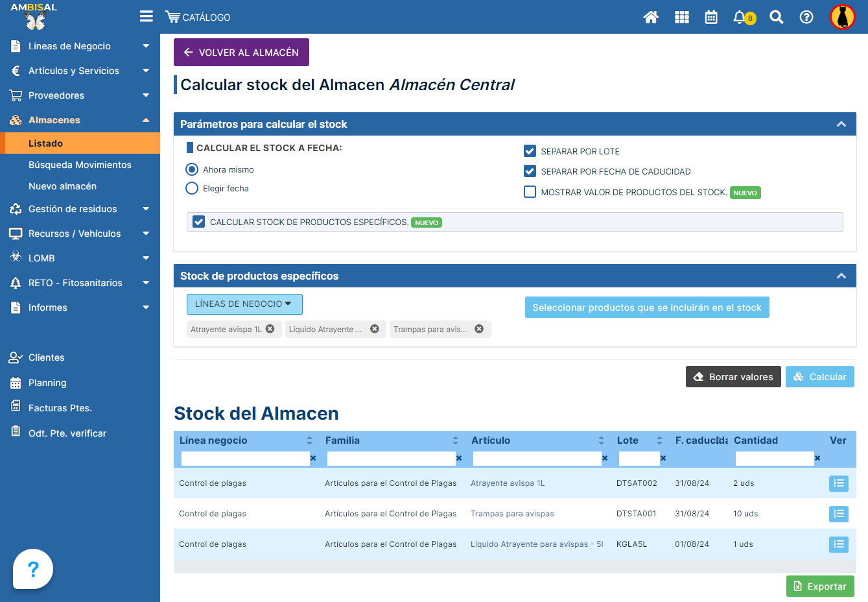868x602 pixels.
Task: Enable Mostrar valor de productos del stock
Action: 530,192
